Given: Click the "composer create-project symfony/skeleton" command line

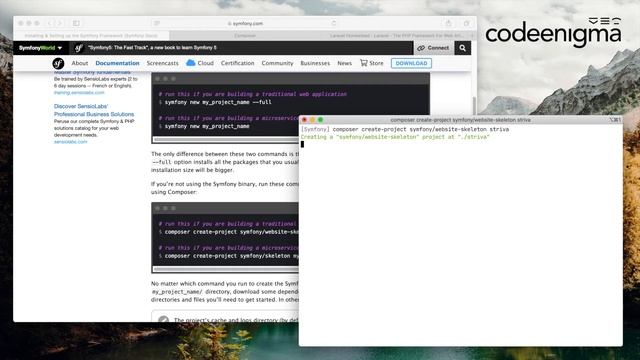Looking at the screenshot, I should tap(231, 256).
